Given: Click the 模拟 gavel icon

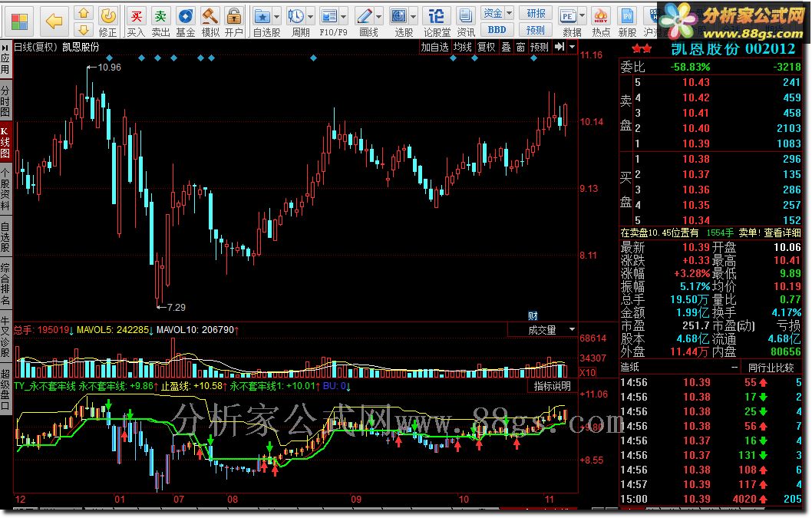Looking at the screenshot, I should tap(210, 21).
